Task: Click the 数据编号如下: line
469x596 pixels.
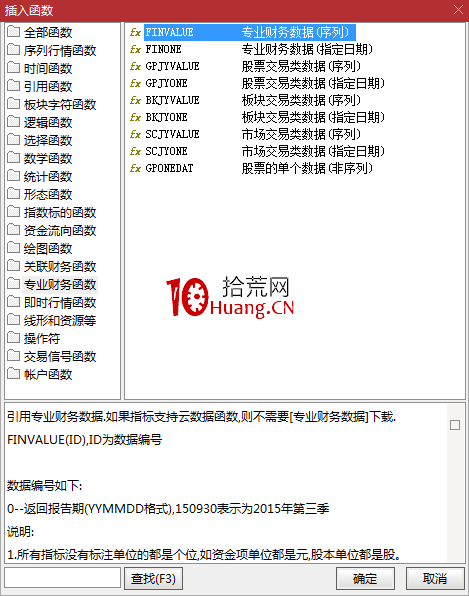Action: (44, 486)
